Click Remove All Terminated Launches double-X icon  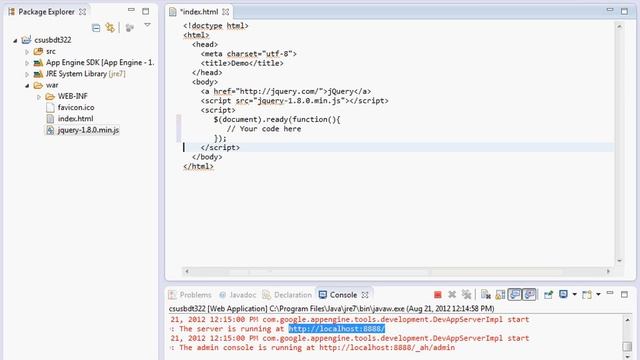coord(466,295)
